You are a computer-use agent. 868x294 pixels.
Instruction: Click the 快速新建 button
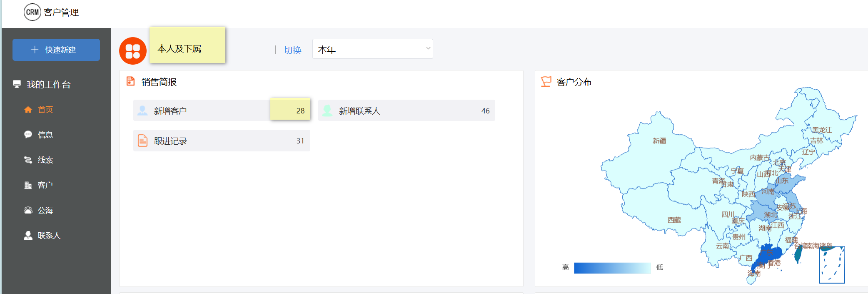click(x=56, y=50)
